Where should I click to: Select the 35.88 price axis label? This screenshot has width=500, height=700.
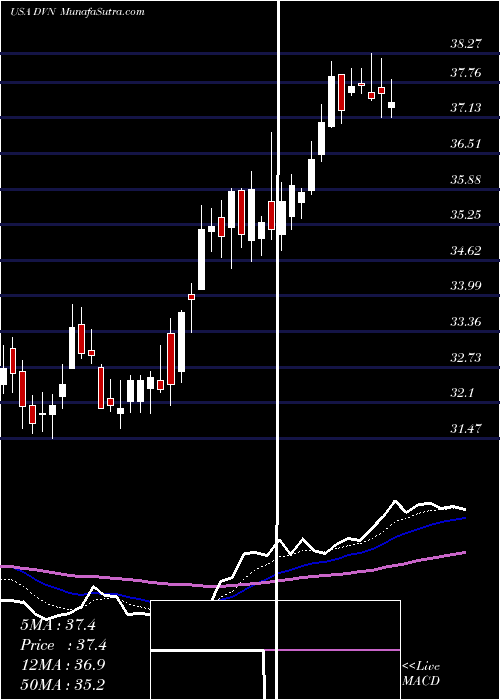(x=466, y=180)
